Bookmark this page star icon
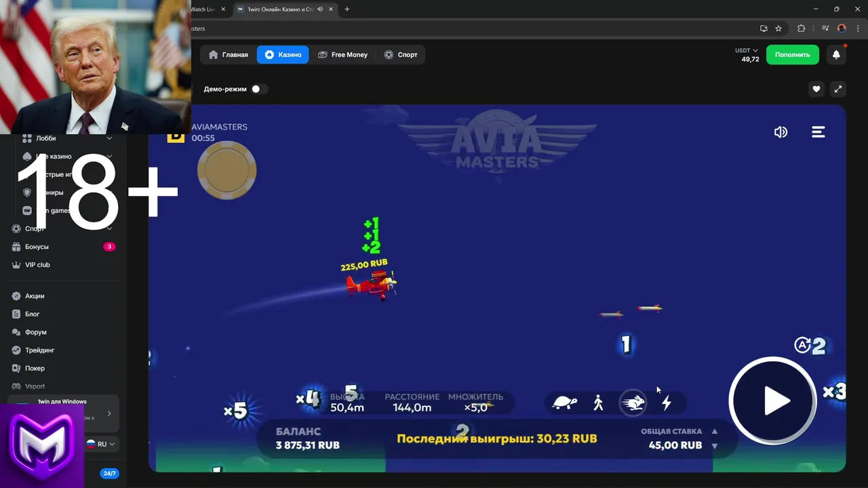The height and width of the screenshot is (488, 868). coord(778,28)
